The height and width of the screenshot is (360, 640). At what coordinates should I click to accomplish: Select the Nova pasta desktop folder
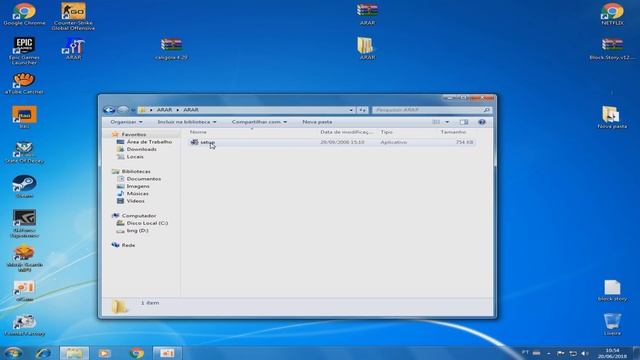coord(612,117)
